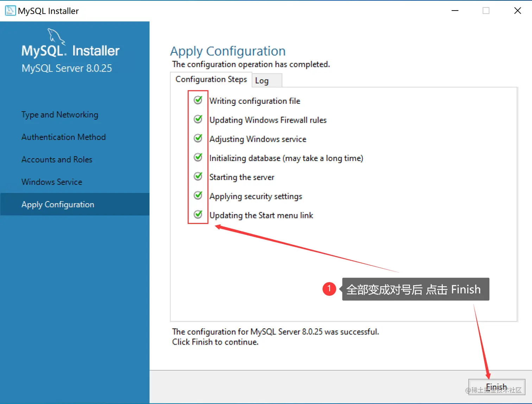Click the 'Writing configuration file' step text

255,101
